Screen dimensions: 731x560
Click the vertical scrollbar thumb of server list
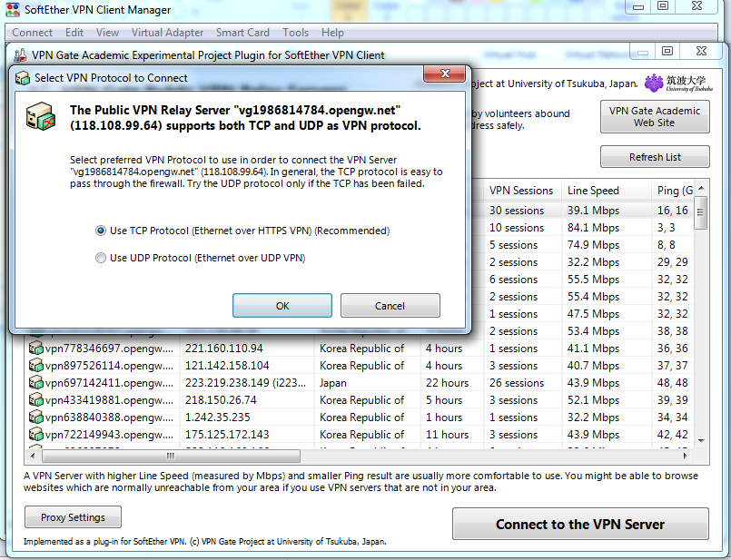pos(700,212)
